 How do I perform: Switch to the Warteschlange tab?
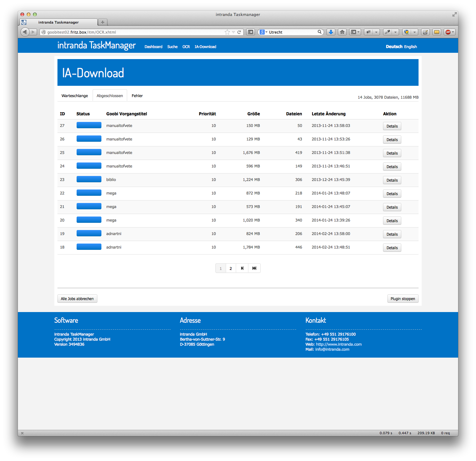[x=75, y=96]
